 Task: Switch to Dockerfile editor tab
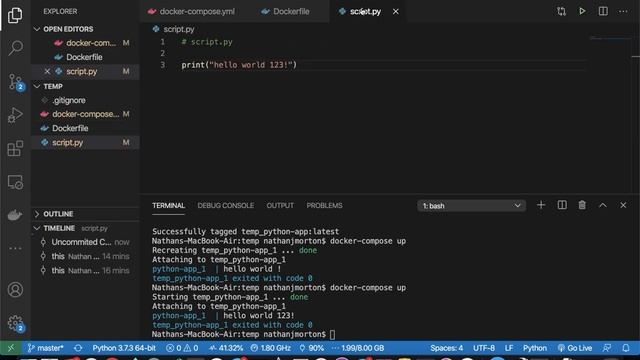pyautogui.click(x=286, y=11)
